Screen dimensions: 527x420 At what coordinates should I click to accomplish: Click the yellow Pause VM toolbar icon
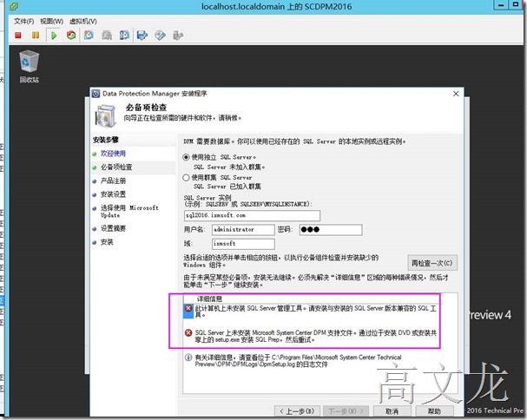click(x=36, y=35)
